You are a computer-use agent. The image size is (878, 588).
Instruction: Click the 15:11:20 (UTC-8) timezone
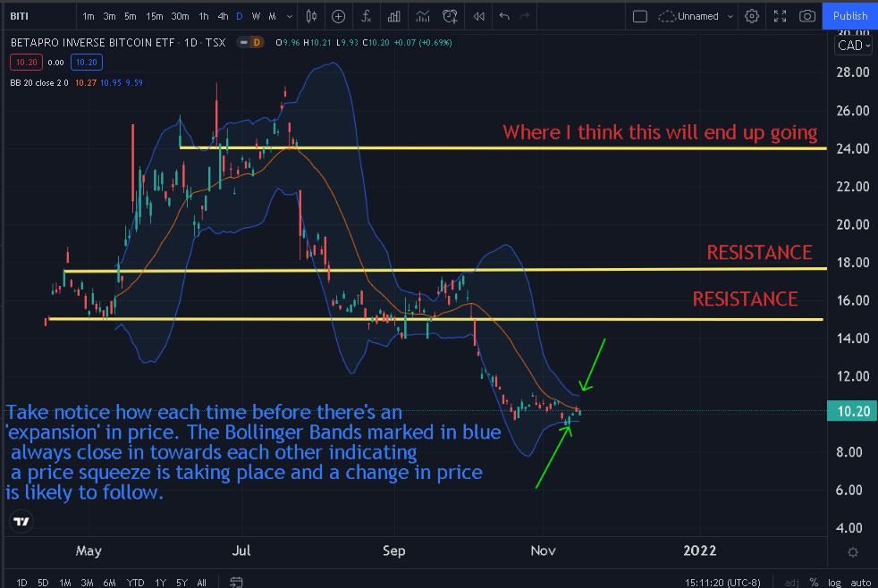click(x=722, y=583)
